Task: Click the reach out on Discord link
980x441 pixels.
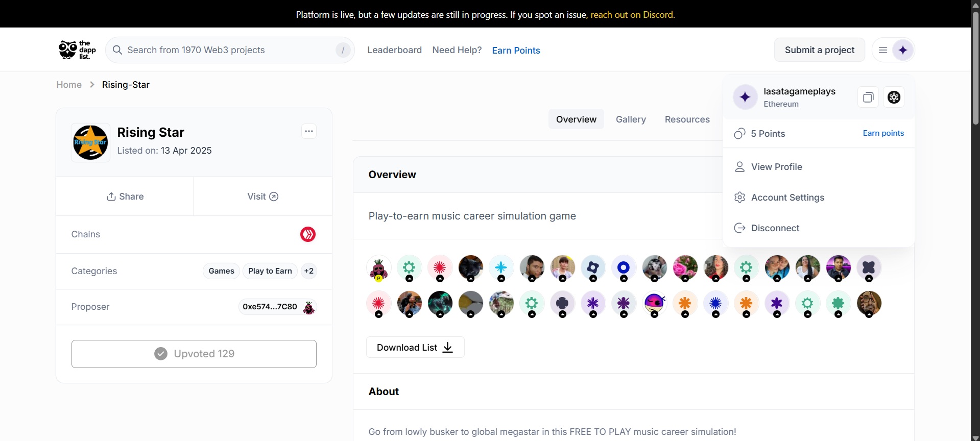Action: tap(633, 15)
